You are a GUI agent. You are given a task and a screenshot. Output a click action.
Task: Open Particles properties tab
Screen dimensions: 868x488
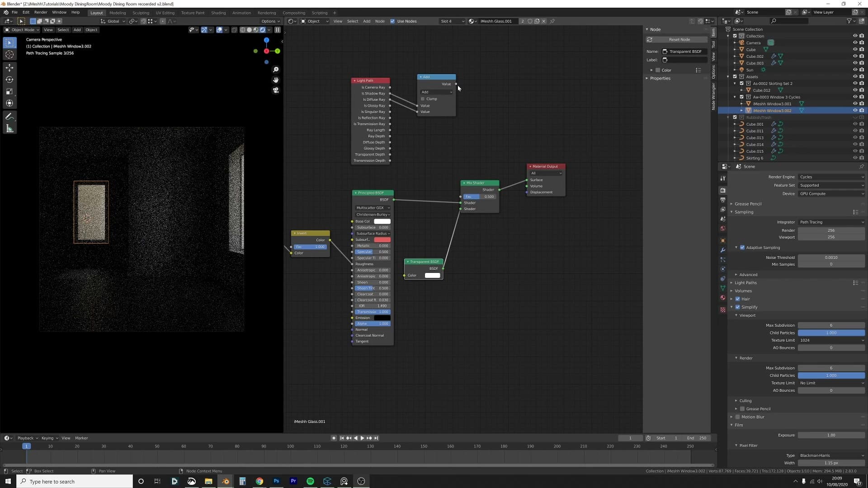pos(723,260)
